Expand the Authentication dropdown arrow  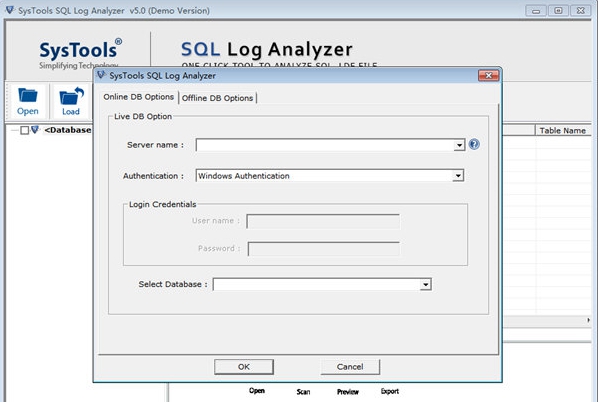[x=458, y=176]
